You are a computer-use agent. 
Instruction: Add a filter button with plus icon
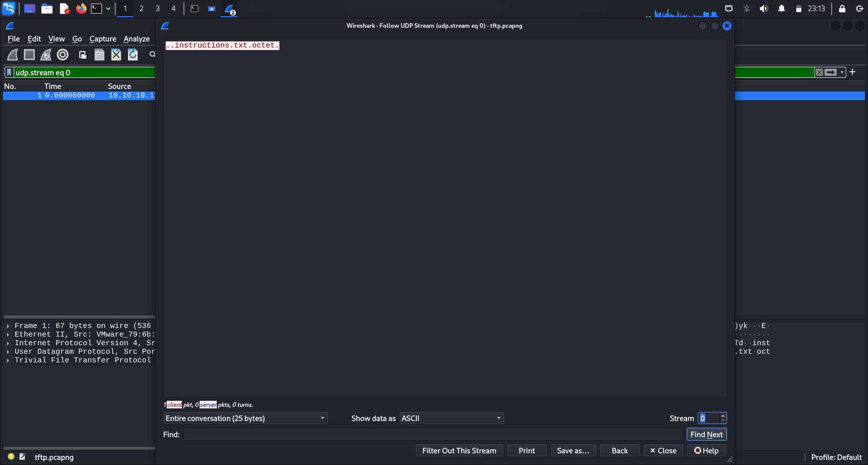pyautogui.click(x=852, y=72)
